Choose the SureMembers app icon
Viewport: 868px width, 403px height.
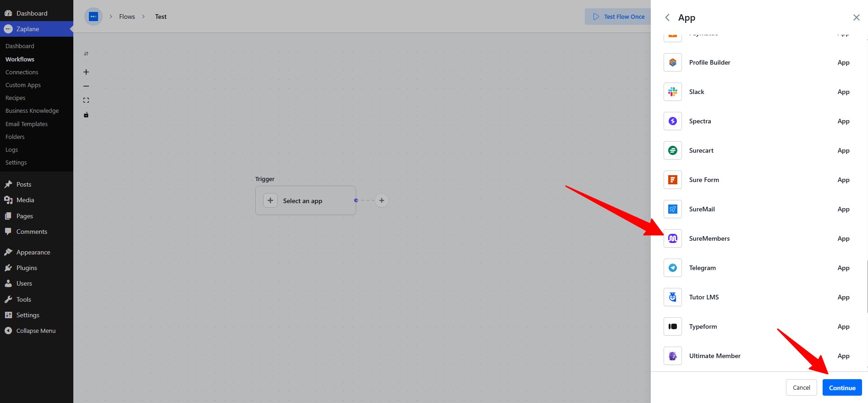coord(673,238)
